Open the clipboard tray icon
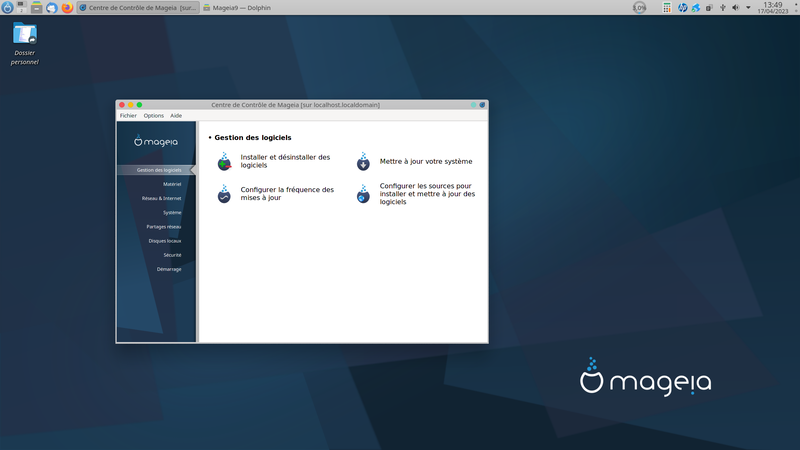 709,8
